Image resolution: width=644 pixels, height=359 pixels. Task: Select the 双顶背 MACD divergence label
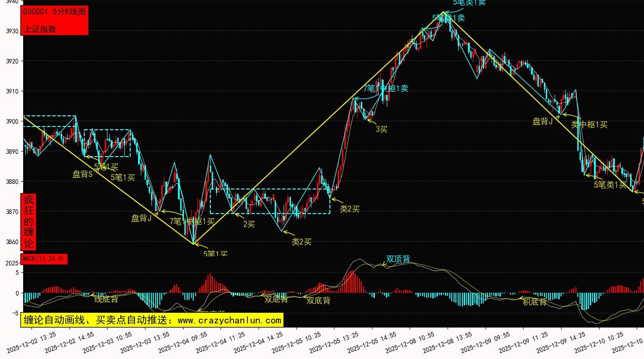pos(398,259)
